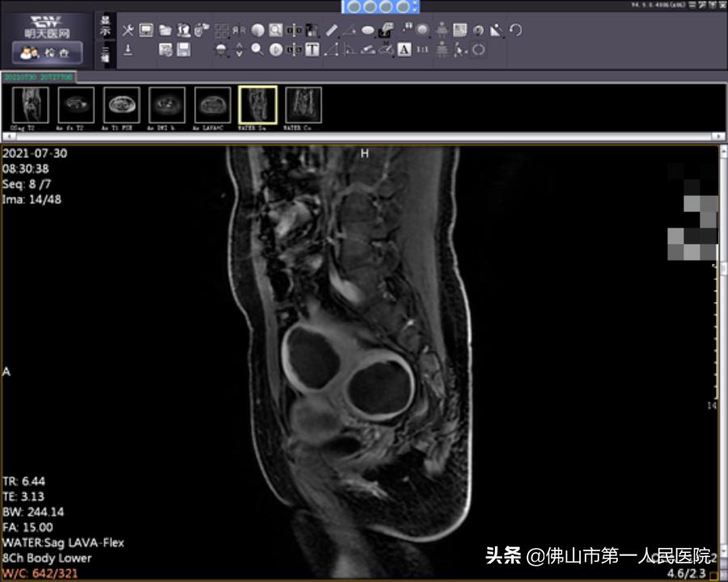The width and height of the screenshot is (728, 582).
Task: Click thumbnail strip right scroll arrow
Action: click(x=719, y=136)
